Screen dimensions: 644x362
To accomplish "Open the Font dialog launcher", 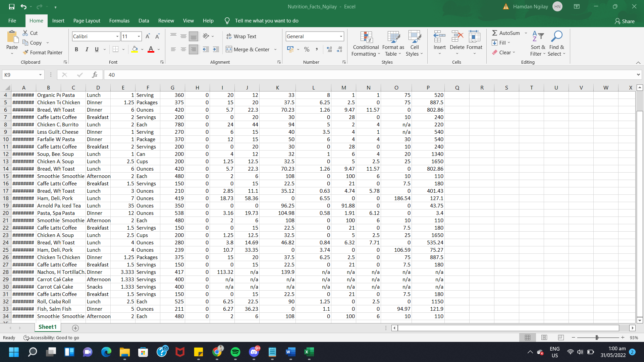I will point(162,62).
